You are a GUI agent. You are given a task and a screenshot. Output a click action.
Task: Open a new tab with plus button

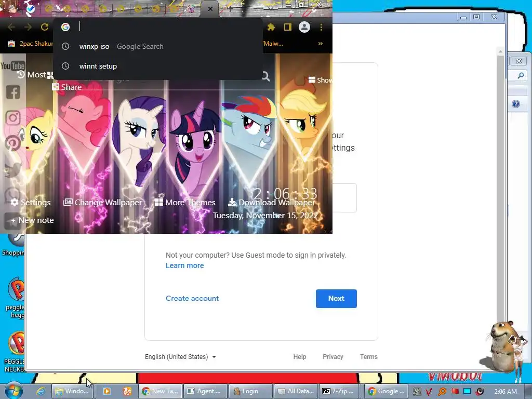point(230,9)
